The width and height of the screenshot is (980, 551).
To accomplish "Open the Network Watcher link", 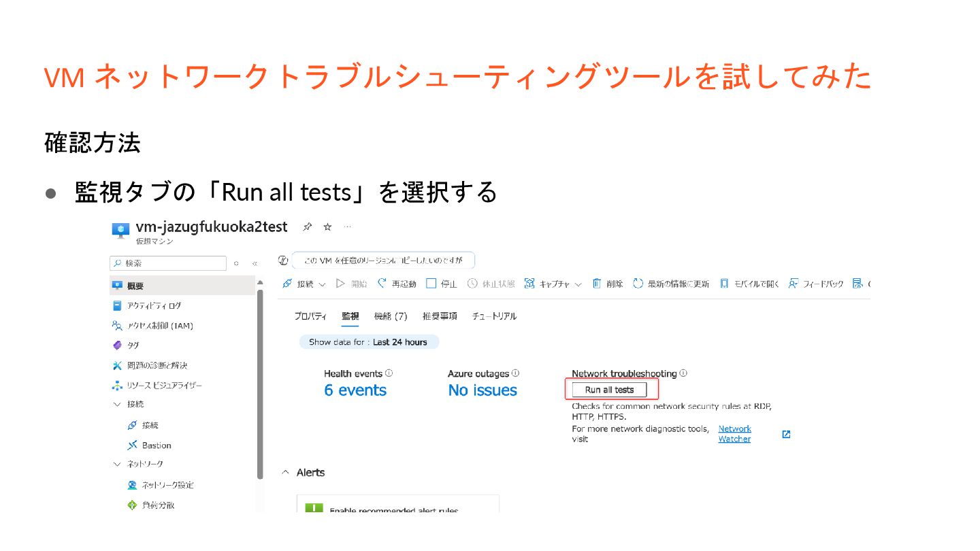I will [x=734, y=434].
